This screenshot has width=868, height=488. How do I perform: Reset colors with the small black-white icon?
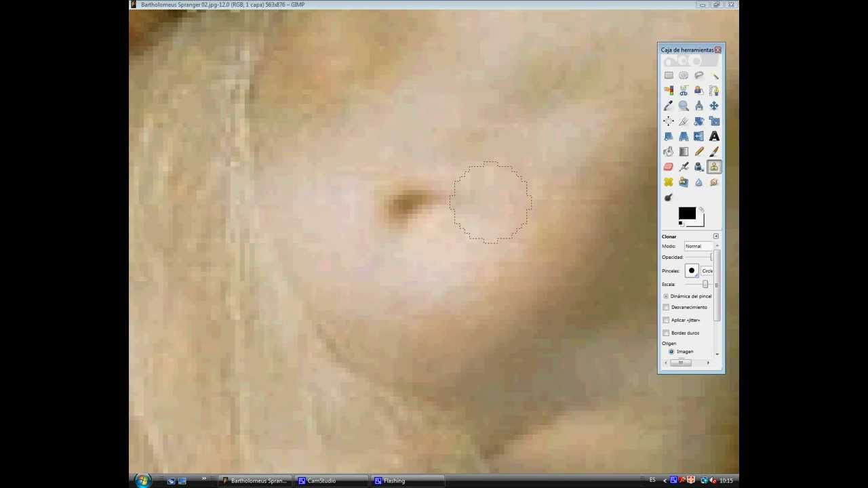[681, 224]
